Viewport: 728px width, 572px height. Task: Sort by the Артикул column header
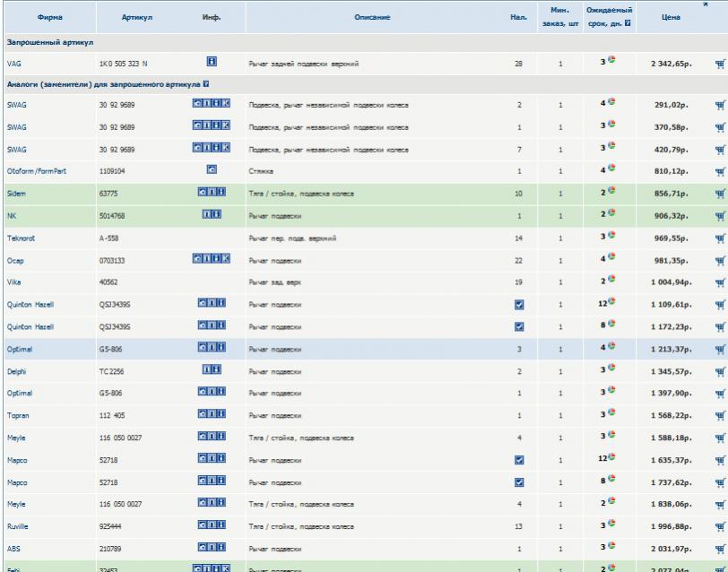click(x=137, y=17)
